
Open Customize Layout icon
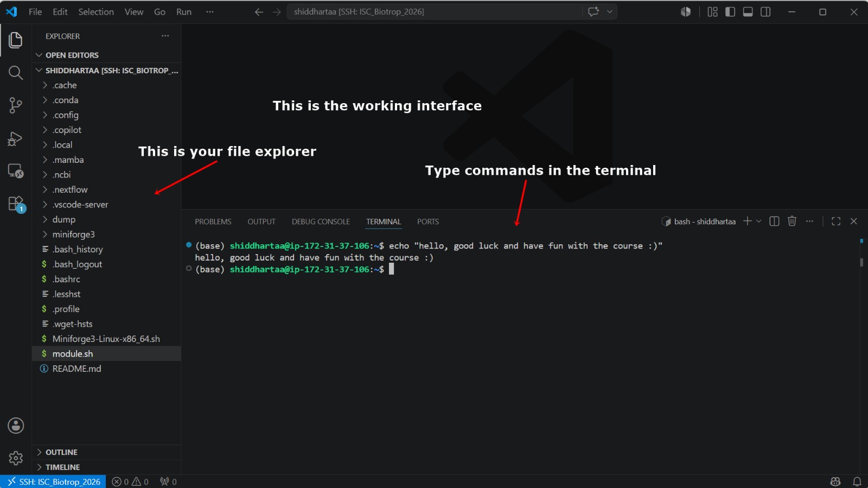[713, 12]
